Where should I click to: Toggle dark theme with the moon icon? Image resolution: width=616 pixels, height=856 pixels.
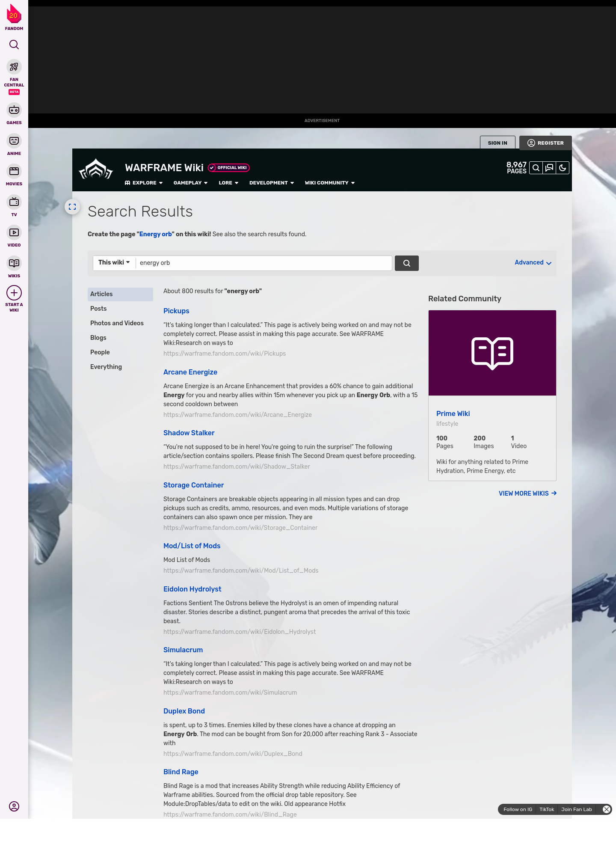tap(563, 168)
